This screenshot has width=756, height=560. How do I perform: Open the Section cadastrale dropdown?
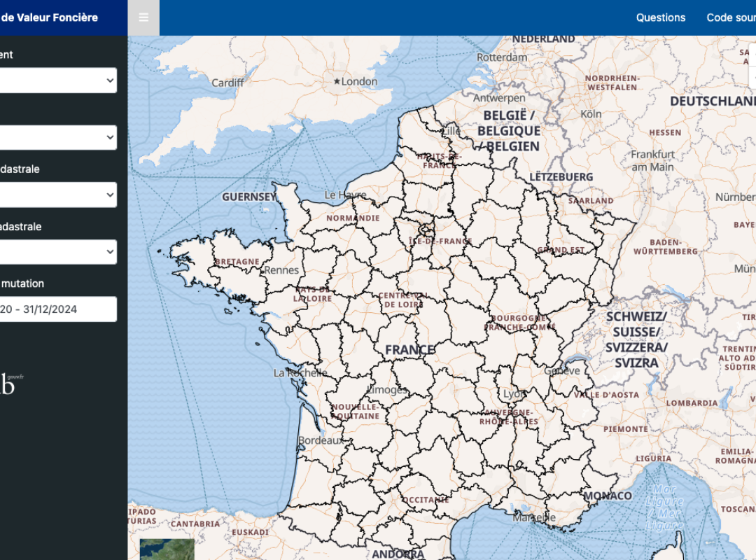[x=57, y=195]
